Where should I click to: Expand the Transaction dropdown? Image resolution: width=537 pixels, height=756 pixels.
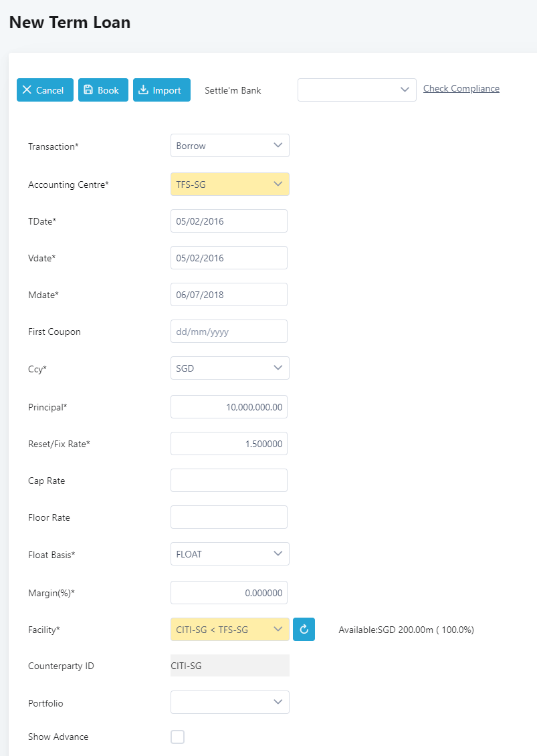point(229,146)
